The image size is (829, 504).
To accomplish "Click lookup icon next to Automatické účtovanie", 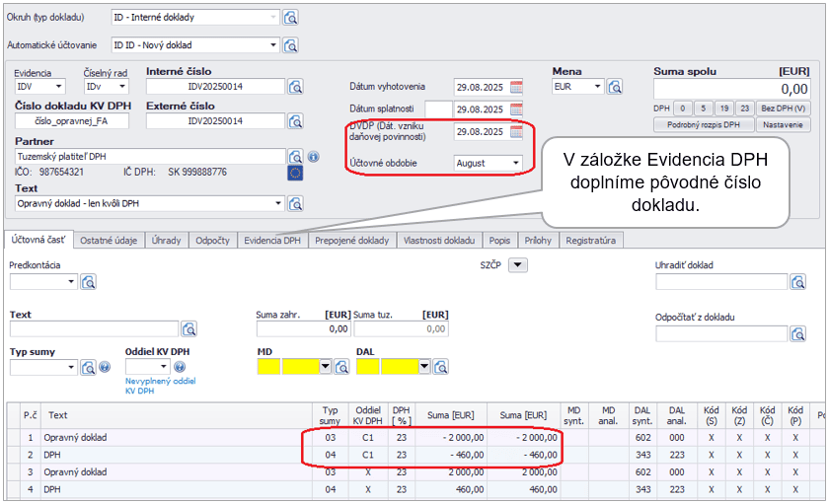I will (291, 45).
